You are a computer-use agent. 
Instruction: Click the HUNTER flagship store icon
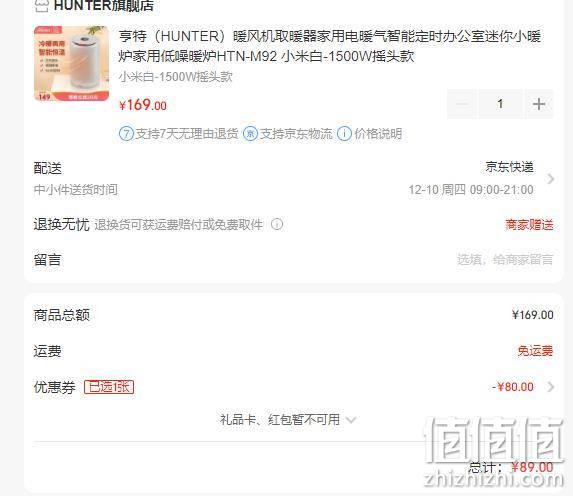pyautogui.click(x=42, y=5)
